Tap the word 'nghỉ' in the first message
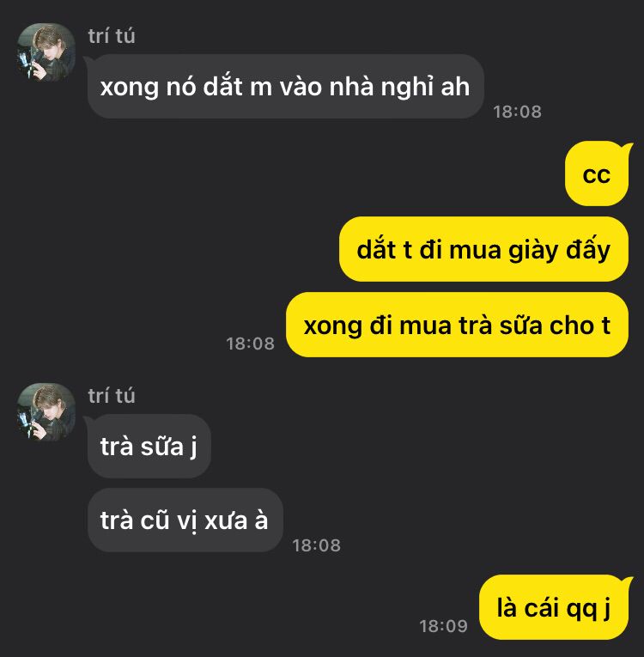Viewport: 644px width, 657px height. [405, 87]
